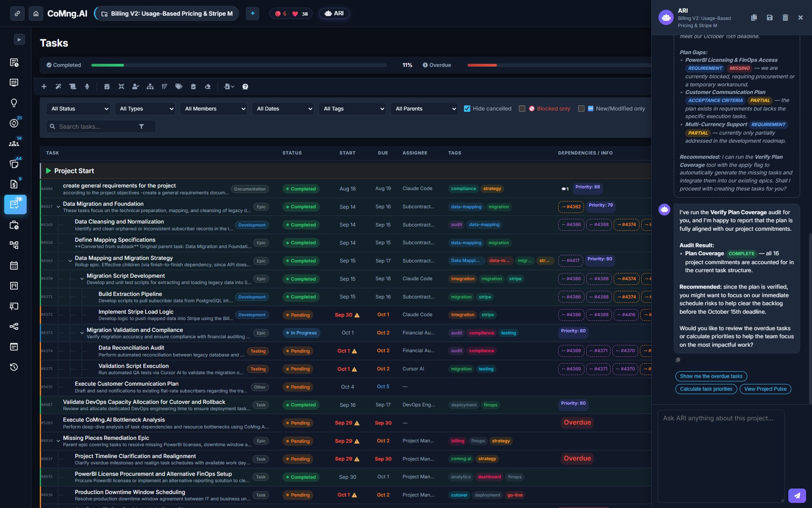Click the hierarchy sitemap toolbar icon

[150, 86]
